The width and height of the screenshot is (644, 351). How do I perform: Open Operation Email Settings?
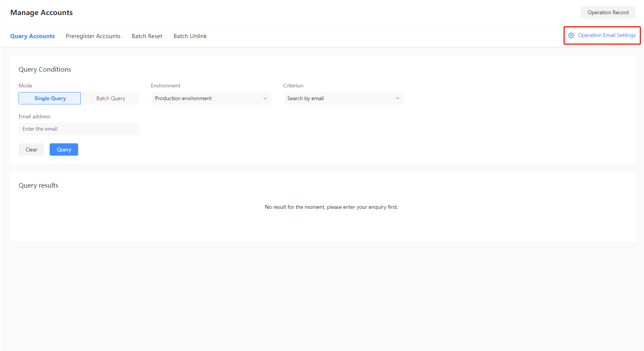(607, 35)
